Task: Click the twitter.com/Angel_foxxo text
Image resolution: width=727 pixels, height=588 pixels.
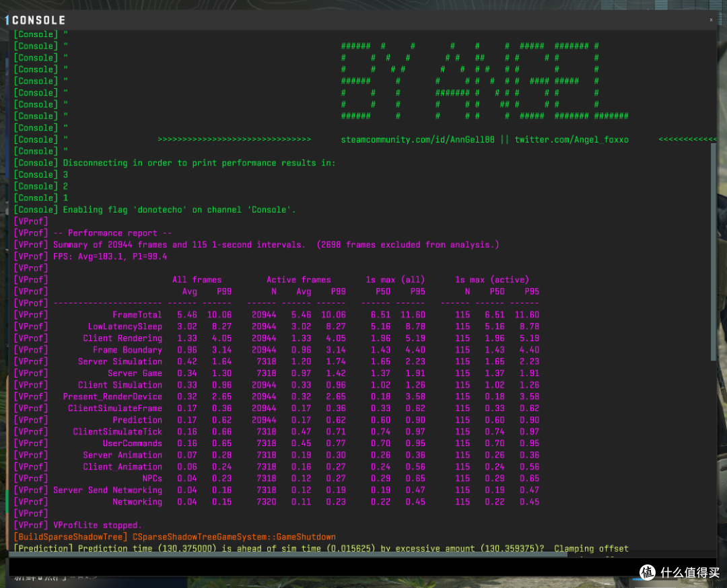Action: [x=572, y=139]
